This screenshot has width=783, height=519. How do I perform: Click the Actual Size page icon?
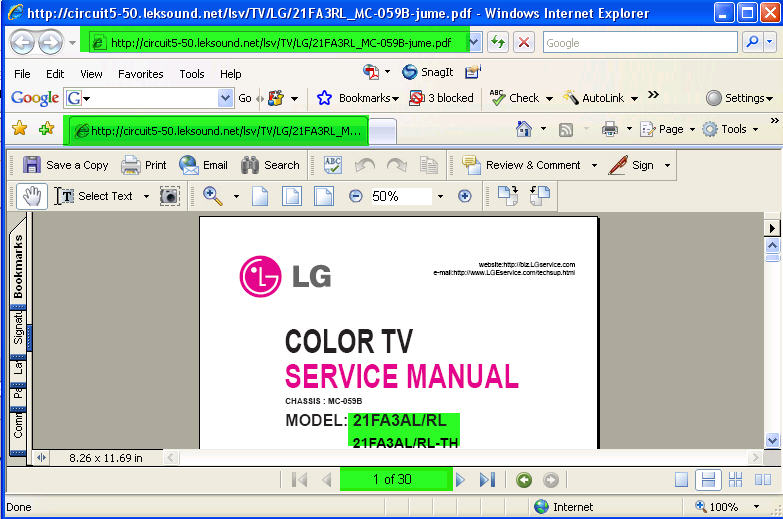[x=260, y=196]
